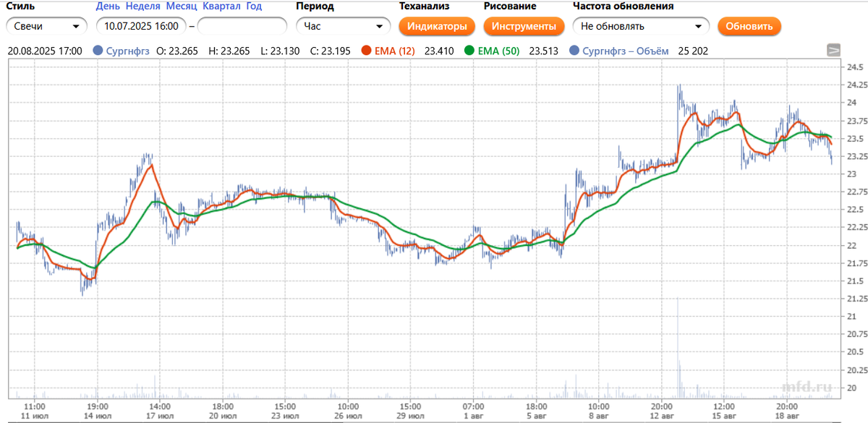Click the EMA (50) value 23.513
This screenshot has height=423, width=868.
tap(543, 51)
